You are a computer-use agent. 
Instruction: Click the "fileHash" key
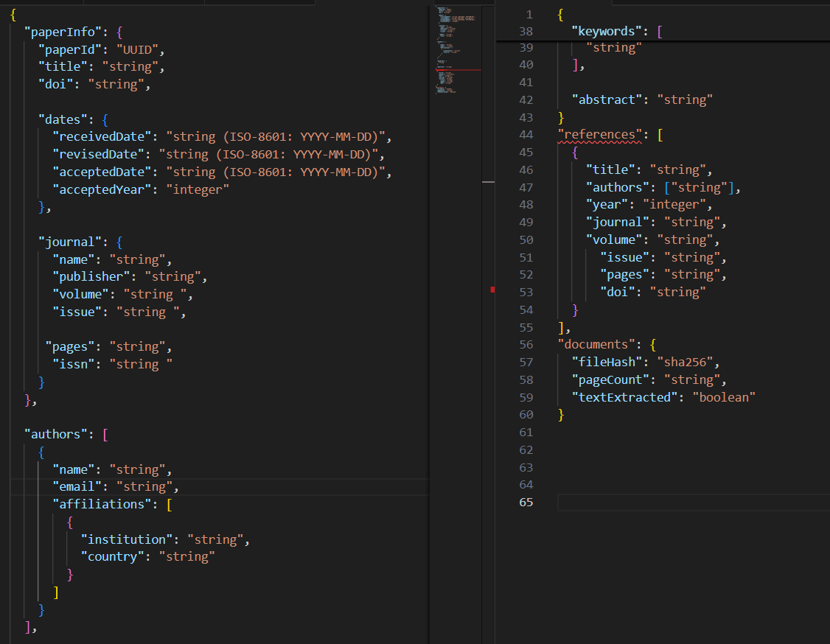click(x=607, y=363)
